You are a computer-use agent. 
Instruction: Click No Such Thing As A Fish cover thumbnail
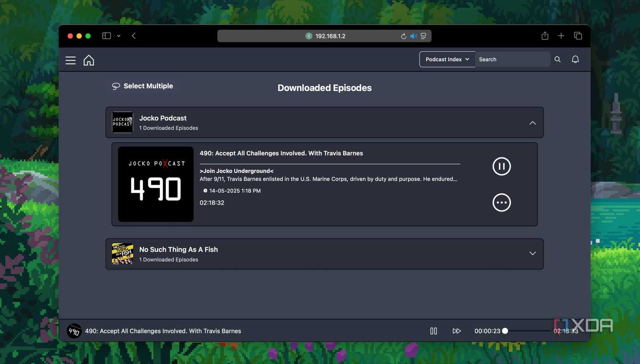[x=122, y=254]
